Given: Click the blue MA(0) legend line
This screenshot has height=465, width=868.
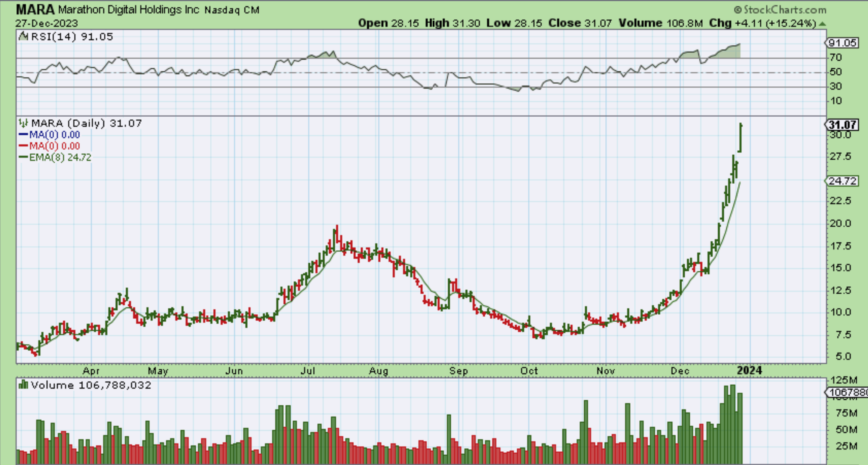Looking at the screenshot, I should [24, 135].
